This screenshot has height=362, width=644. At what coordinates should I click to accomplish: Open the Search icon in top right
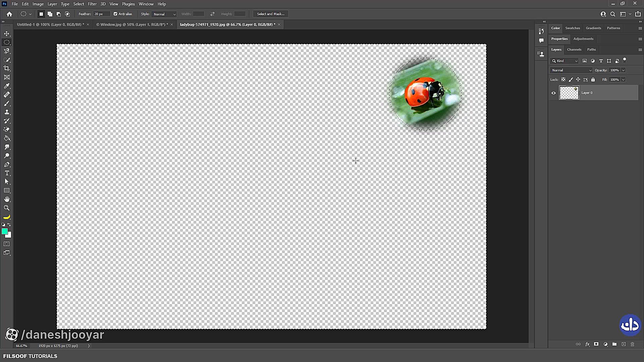613,14
